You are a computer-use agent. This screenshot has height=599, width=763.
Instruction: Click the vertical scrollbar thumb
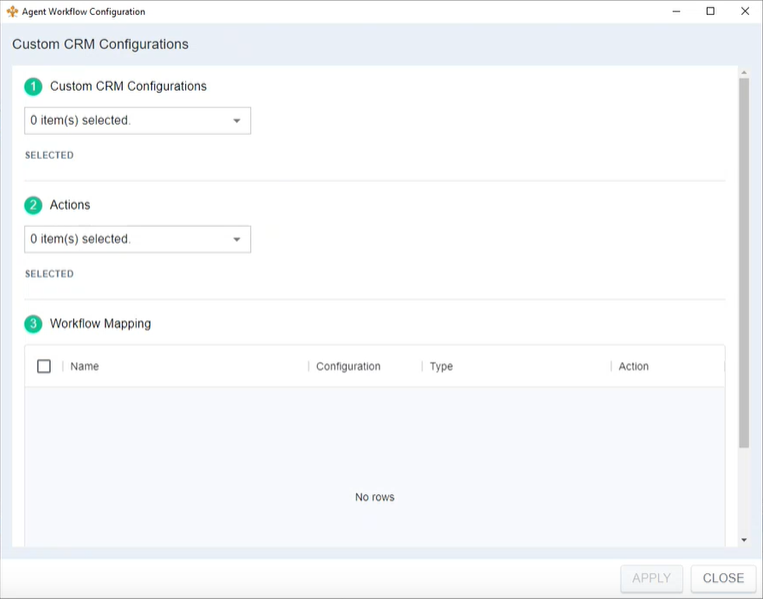point(743,260)
